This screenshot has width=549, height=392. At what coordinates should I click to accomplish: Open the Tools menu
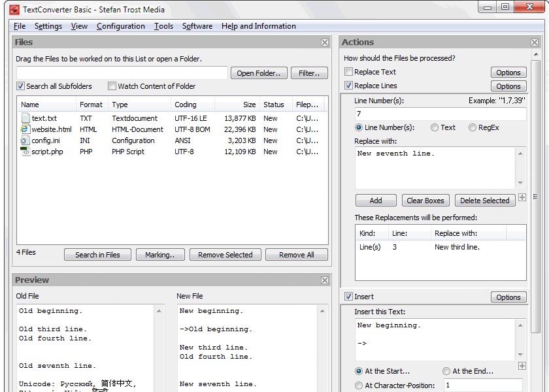(x=163, y=26)
